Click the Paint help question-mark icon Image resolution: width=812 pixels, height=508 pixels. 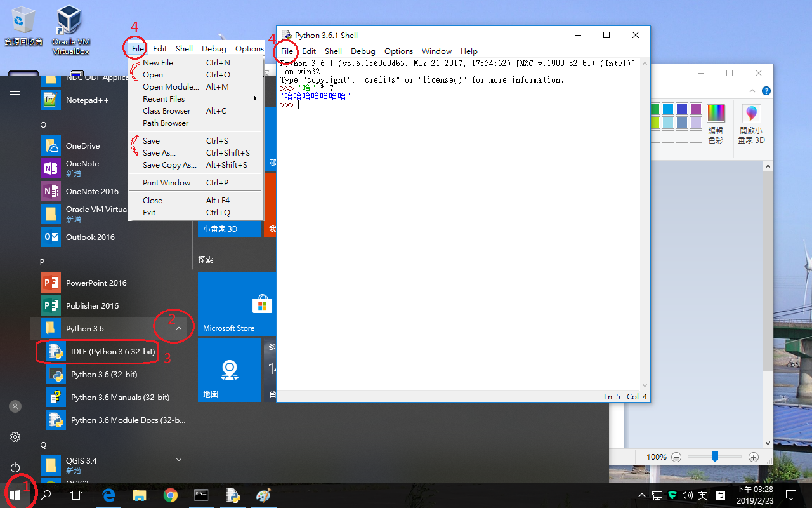(x=766, y=91)
